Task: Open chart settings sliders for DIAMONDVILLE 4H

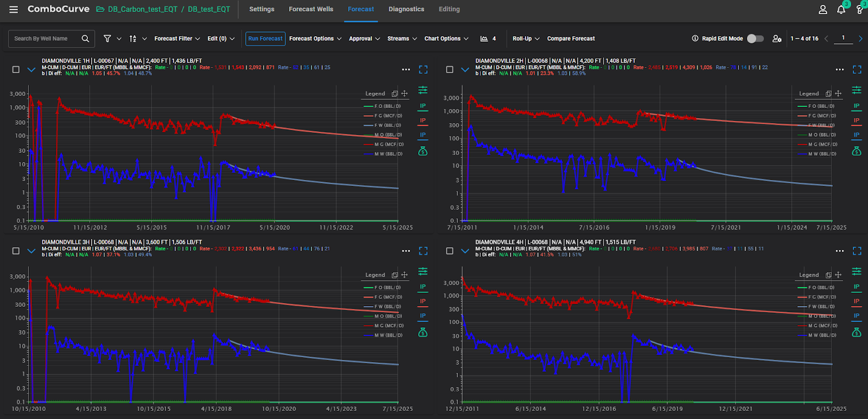Action: [857, 271]
